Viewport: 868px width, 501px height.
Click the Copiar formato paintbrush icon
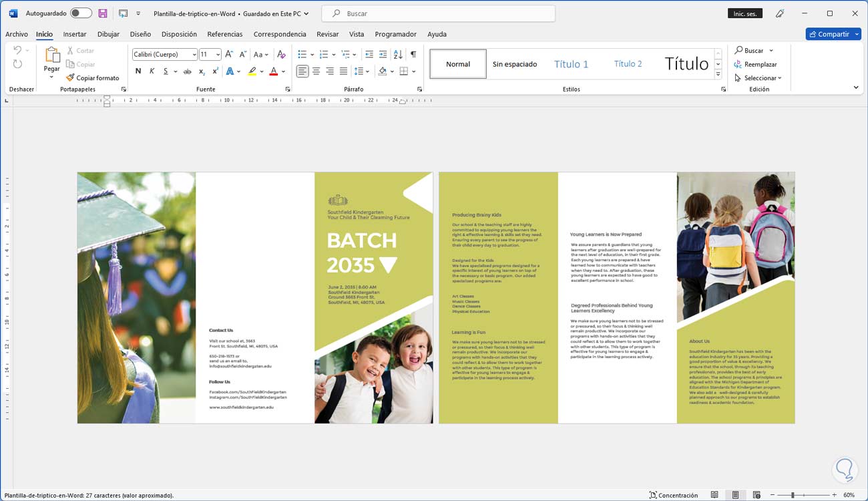(x=70, y=78)
